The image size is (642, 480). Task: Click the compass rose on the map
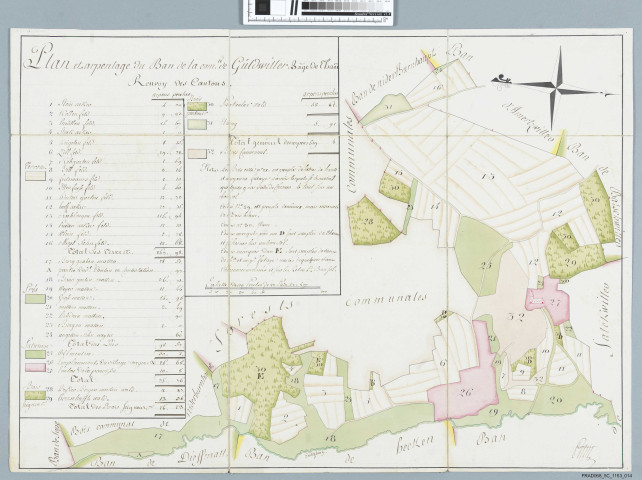point(558,83)
